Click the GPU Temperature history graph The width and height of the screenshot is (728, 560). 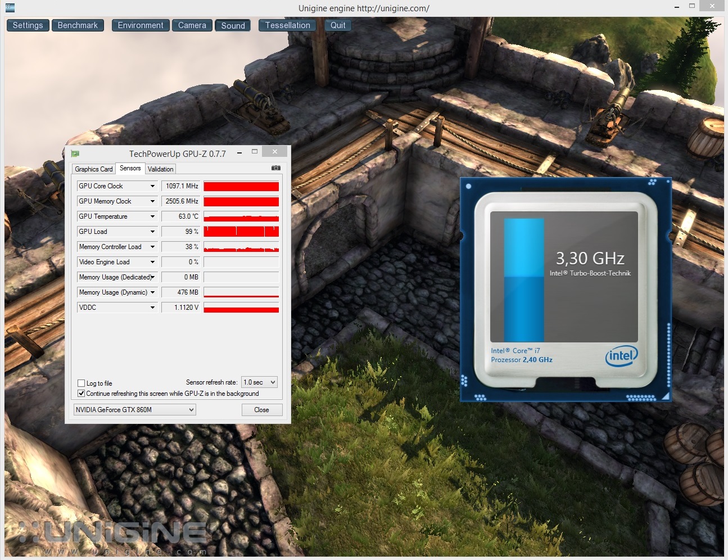(x=241, y=216)
